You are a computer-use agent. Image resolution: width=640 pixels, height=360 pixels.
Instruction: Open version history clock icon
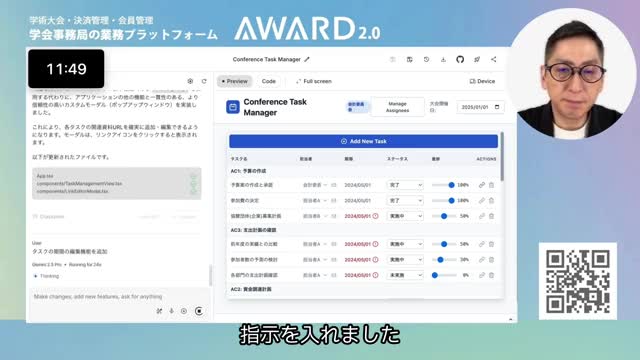pyautogui.click(x=427, y=60)
